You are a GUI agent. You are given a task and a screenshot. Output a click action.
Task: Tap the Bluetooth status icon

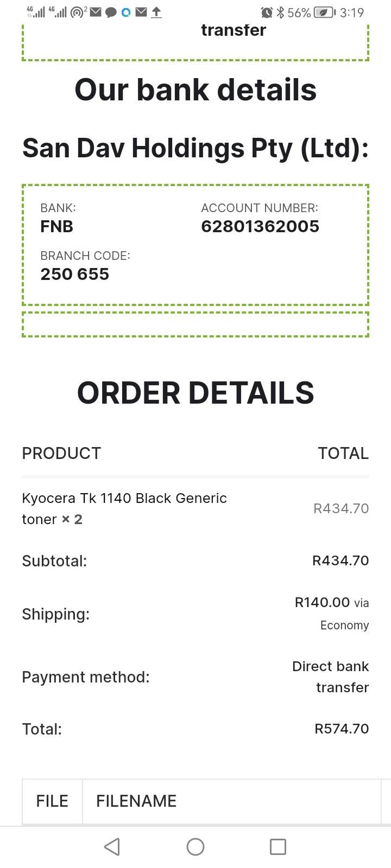tap(280, 12)
